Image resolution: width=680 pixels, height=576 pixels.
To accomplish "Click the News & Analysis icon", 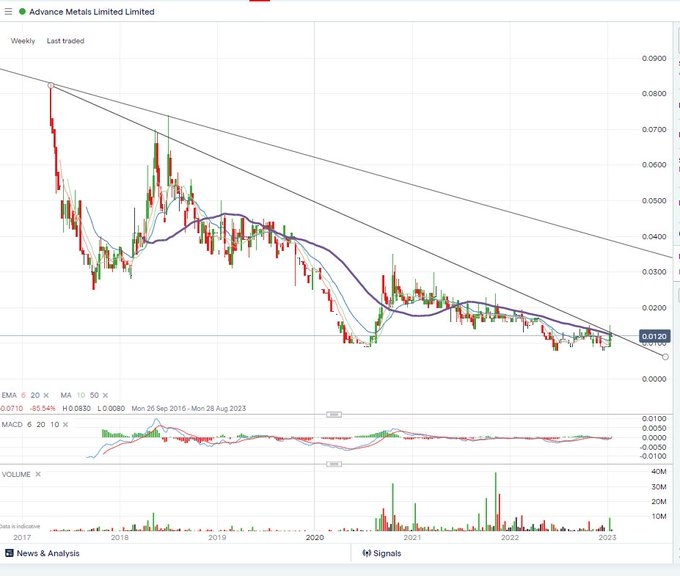I will click(9, 553).
